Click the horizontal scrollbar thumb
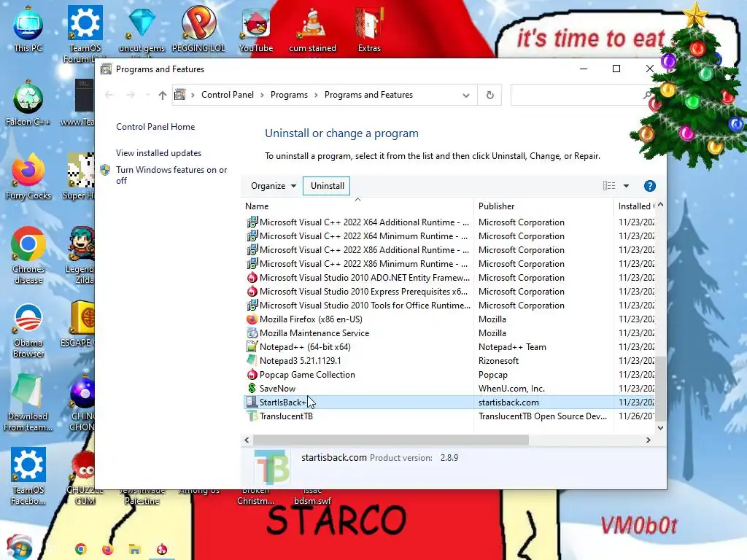This screenshot has height=560, width=747. pos(391,440)
